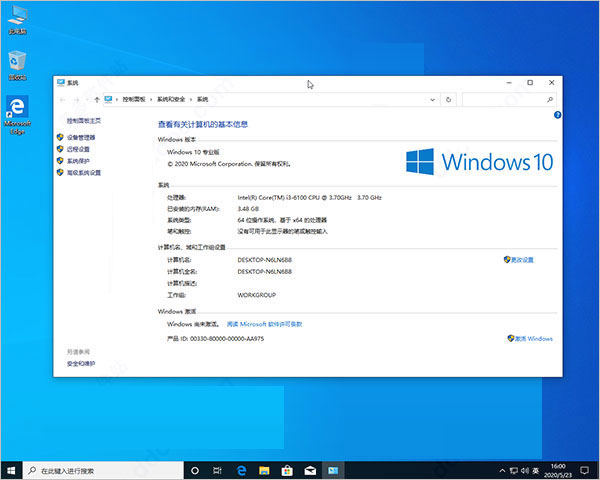Viewport: 600px width, 480px height.
Task: Open Microsoft Store from taskbar
Action: click(287, 471)
